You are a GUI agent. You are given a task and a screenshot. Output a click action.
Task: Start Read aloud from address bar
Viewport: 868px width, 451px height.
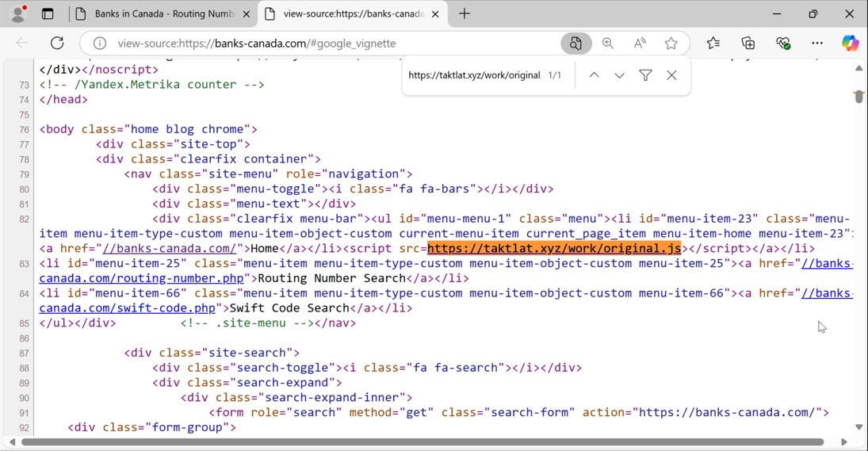(640, 43)
